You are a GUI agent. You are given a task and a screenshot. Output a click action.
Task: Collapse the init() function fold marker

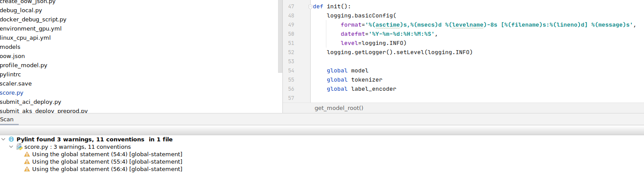point(310,7)
